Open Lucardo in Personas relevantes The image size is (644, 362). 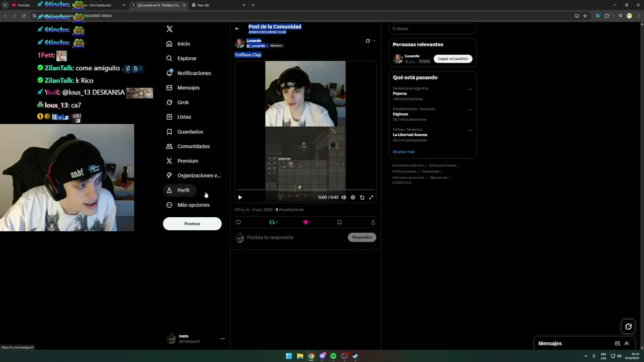coord(412,56)
